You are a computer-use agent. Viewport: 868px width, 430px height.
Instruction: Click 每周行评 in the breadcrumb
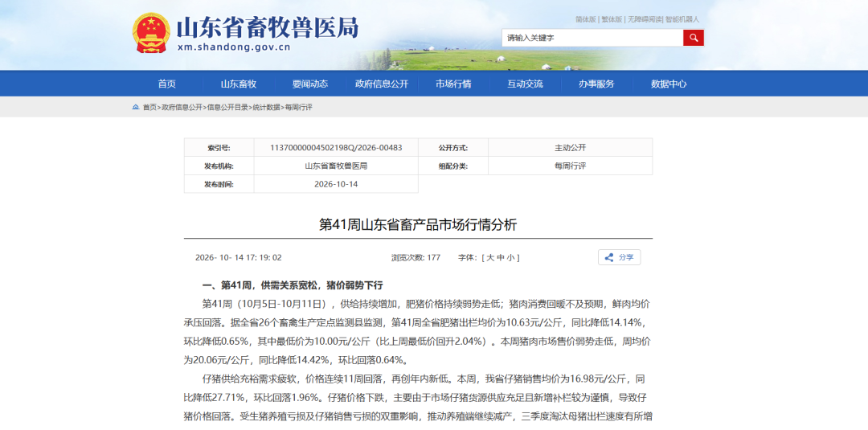298,108
